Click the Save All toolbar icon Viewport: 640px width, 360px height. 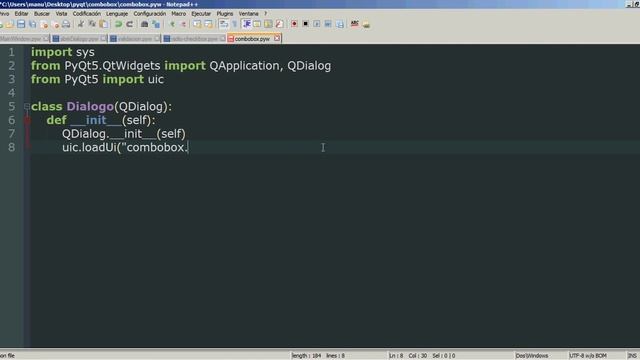pyautogui.click(x=32, y=24)
